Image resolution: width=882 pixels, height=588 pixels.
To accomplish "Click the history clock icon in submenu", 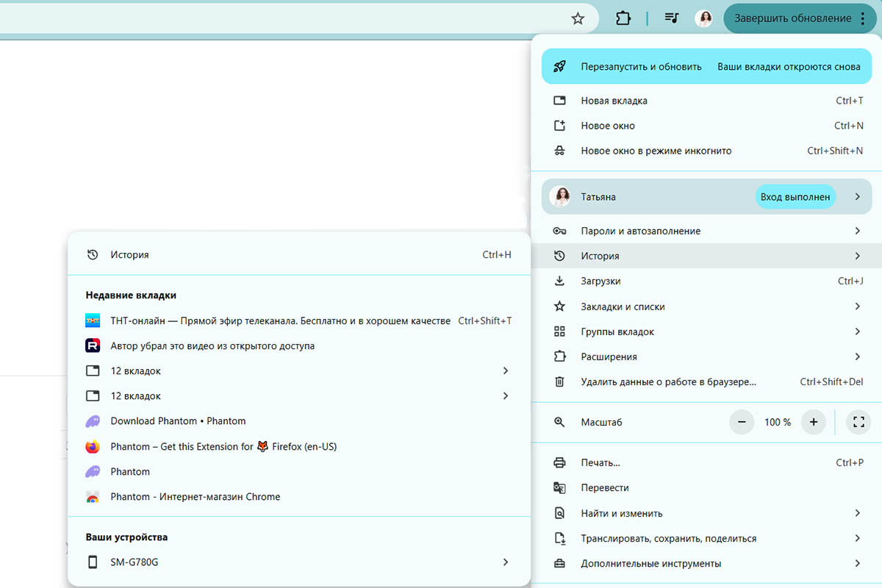I will (x=93, y=254).
